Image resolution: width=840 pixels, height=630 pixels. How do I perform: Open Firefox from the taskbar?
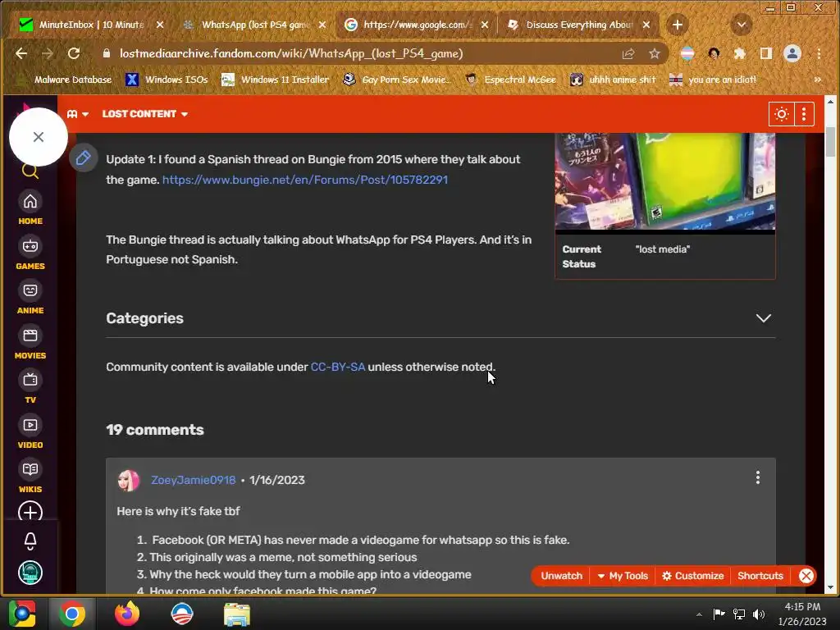(x=127, y=614)
